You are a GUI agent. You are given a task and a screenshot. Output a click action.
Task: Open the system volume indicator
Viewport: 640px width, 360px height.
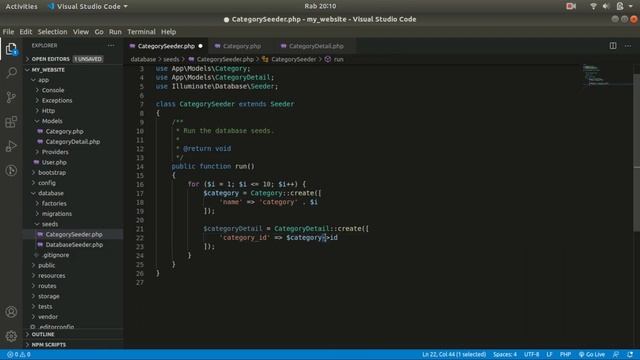[606, 6]
